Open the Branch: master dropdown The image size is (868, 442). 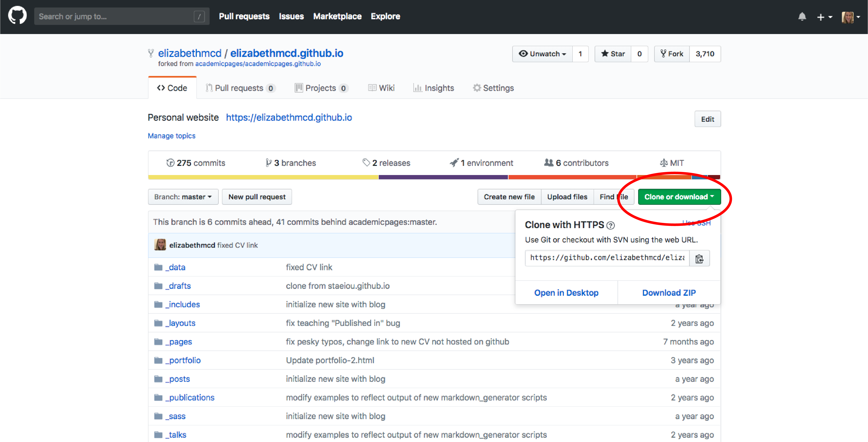[183, 197]
